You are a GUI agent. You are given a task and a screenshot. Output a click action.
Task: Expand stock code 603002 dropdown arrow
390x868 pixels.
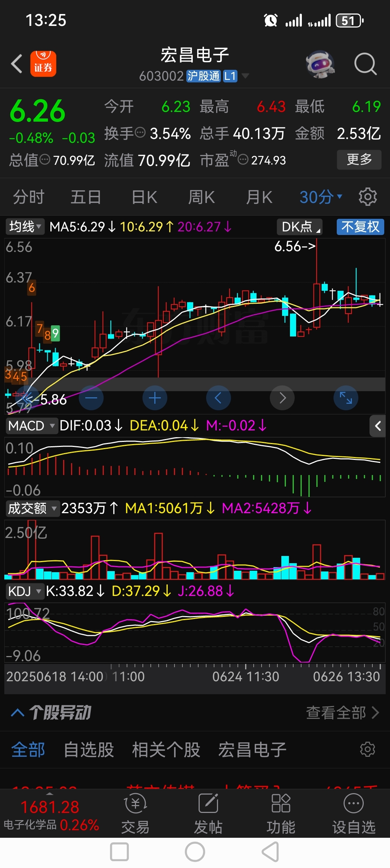245,76
